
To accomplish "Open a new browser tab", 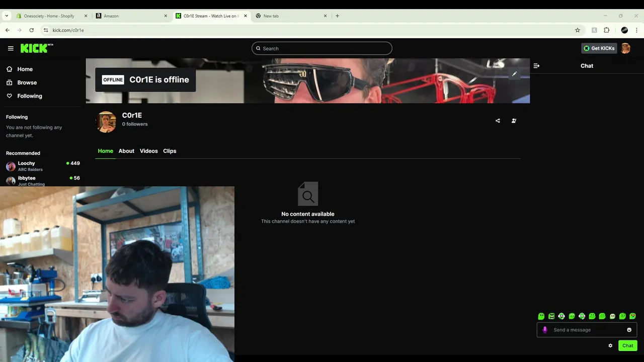I will (x=337, y=16).
